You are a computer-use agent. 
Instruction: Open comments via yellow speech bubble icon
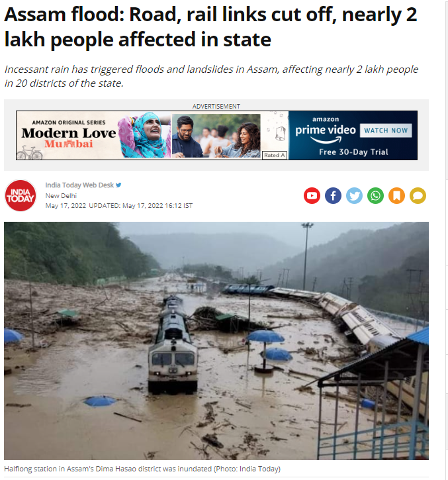point(418,195)
